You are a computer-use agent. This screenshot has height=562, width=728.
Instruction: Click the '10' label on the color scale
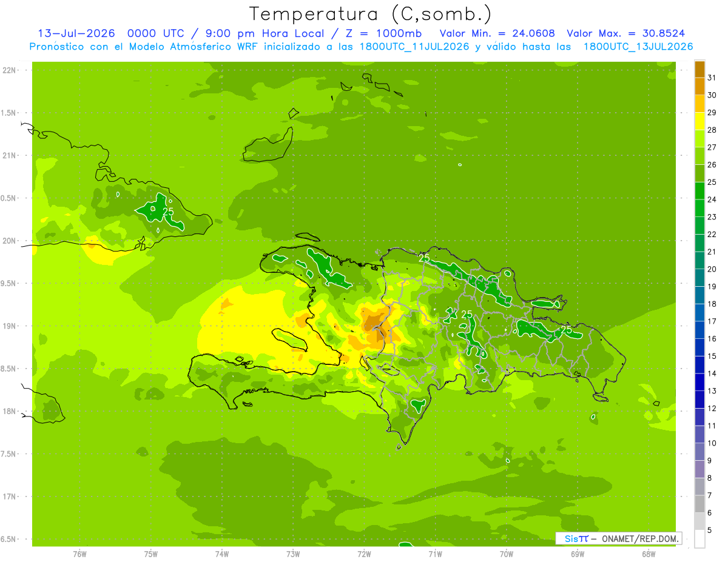click(x=712, y=443)
